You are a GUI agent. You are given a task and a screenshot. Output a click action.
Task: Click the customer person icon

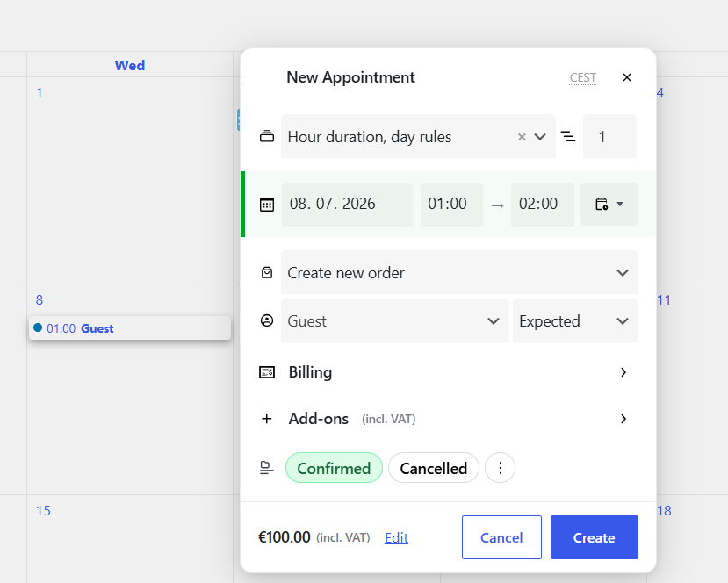266,320
